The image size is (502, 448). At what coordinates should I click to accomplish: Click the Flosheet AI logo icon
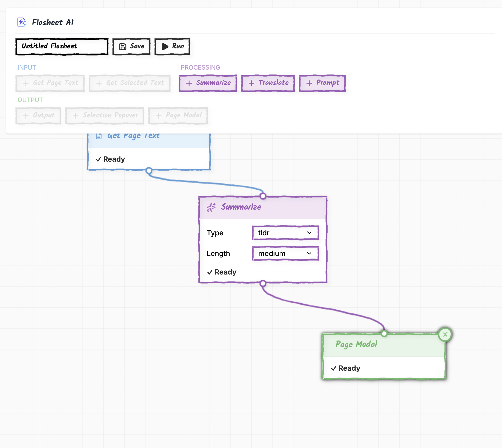click(21, 22)
